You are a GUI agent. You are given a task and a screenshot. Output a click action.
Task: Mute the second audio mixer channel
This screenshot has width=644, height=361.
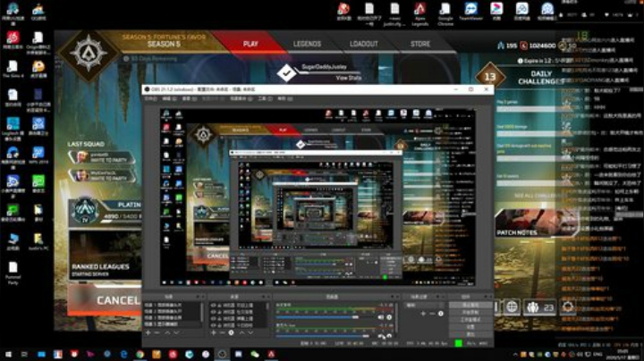(381, 336)
